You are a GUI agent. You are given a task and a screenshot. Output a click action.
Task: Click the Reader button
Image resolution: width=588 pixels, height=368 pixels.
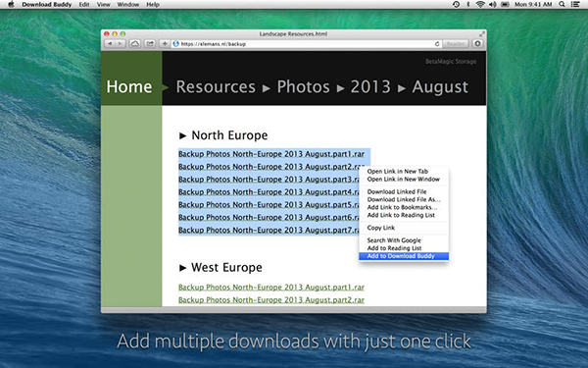pyautogui.click(x=456, y=44)
